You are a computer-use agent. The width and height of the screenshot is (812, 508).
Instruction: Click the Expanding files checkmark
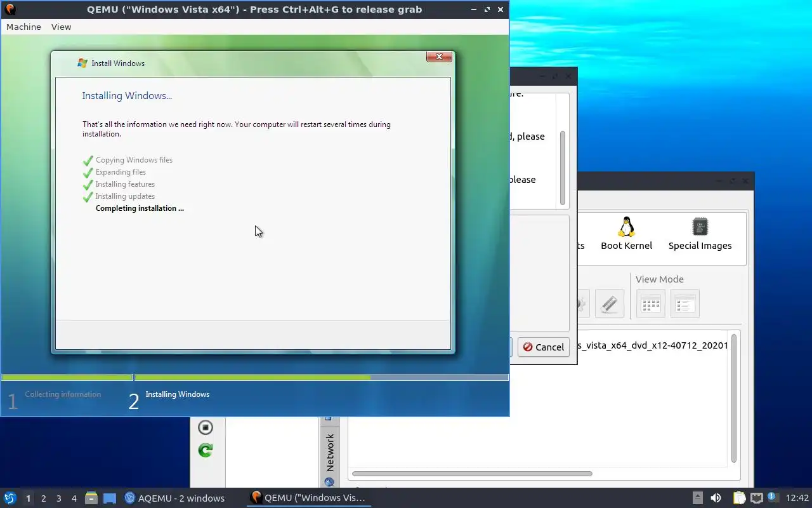(x=88, y=173)
